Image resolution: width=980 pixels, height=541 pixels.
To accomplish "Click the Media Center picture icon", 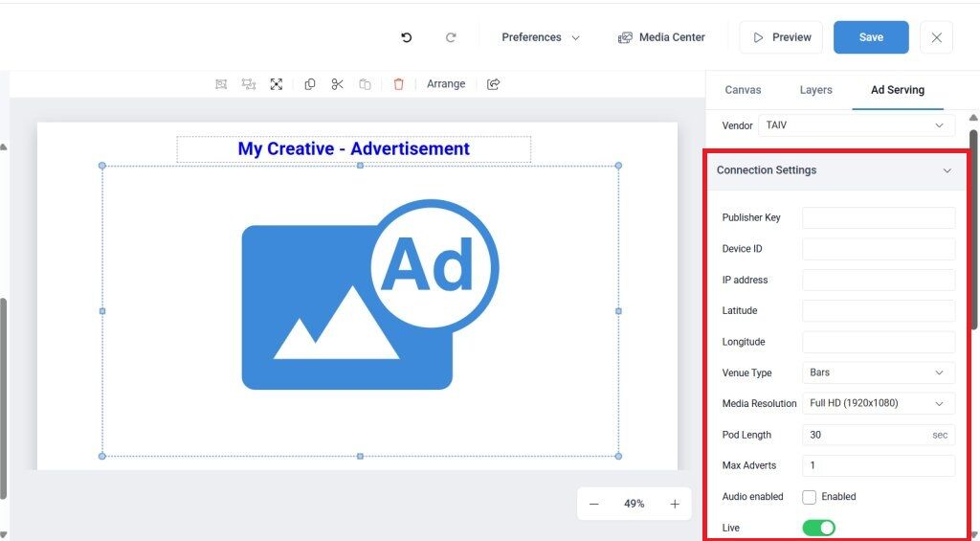I will (625, 37).
